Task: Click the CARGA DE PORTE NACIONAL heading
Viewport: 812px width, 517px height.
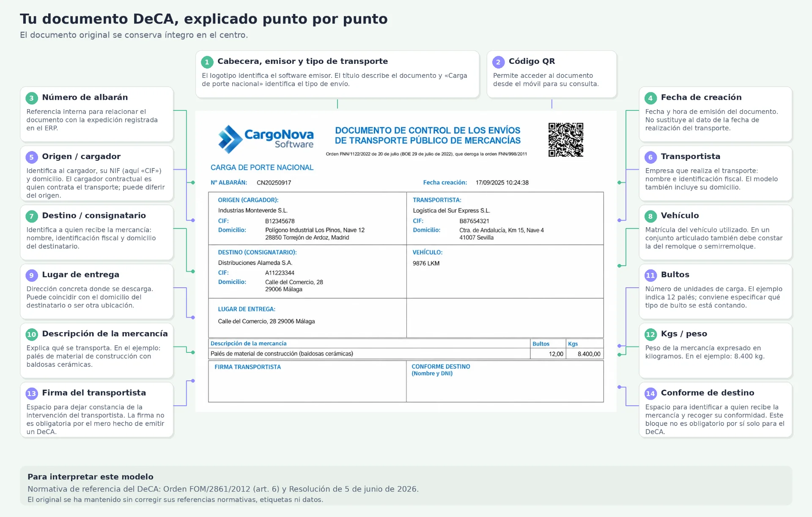Action: 262,168
